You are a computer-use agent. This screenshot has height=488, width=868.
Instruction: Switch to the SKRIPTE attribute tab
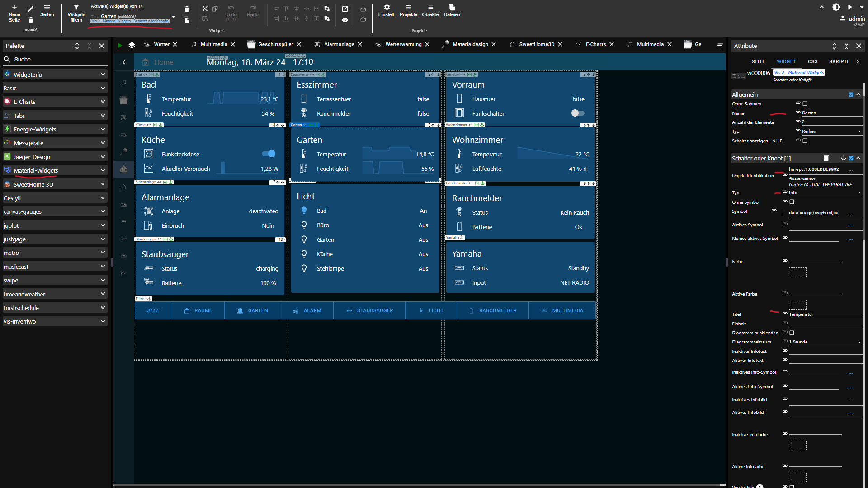click(839, 61)
